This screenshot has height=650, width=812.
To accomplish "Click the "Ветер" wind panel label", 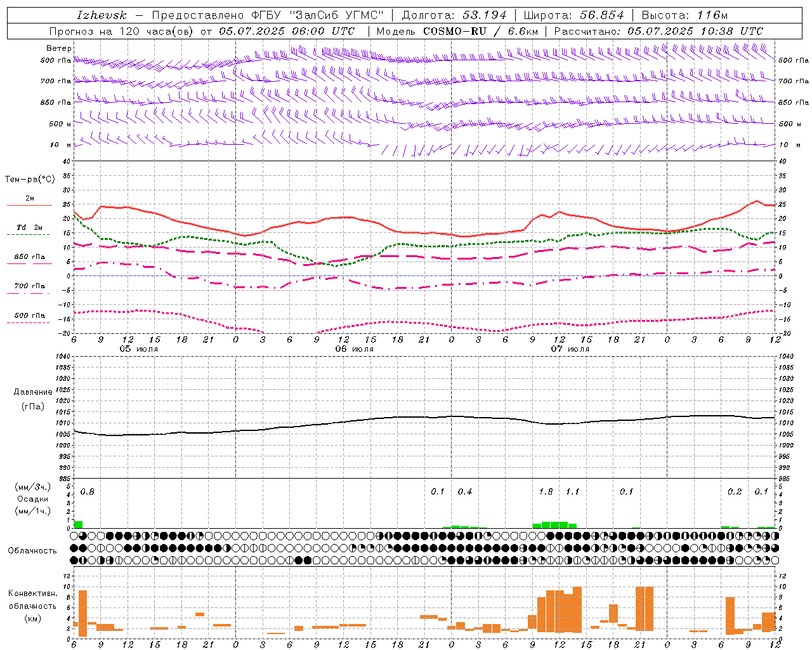I will pos(58,48).
